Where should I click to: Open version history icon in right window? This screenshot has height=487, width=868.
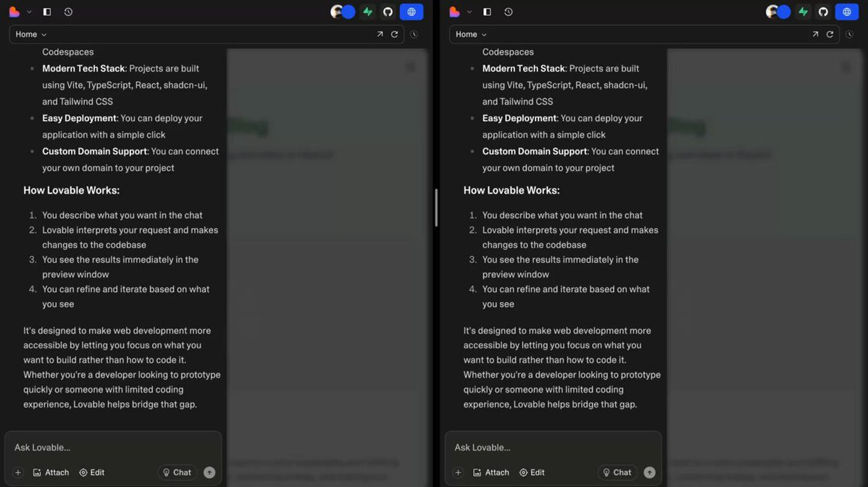(508, 12)
